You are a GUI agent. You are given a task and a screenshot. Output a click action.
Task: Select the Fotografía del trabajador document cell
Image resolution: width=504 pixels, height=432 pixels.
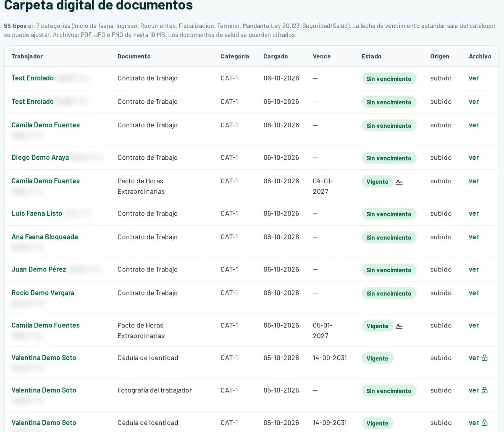click(x=155, y=390)
